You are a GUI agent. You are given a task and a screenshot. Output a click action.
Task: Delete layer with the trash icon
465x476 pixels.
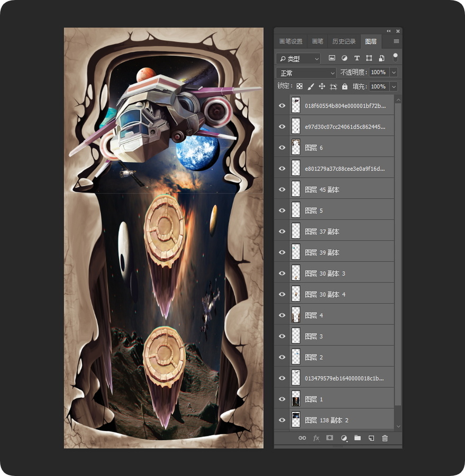385,438
